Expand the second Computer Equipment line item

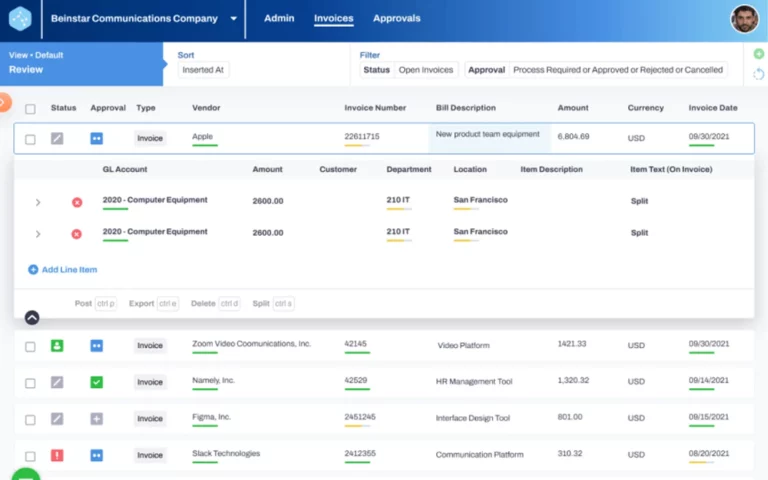coord(38,234)
